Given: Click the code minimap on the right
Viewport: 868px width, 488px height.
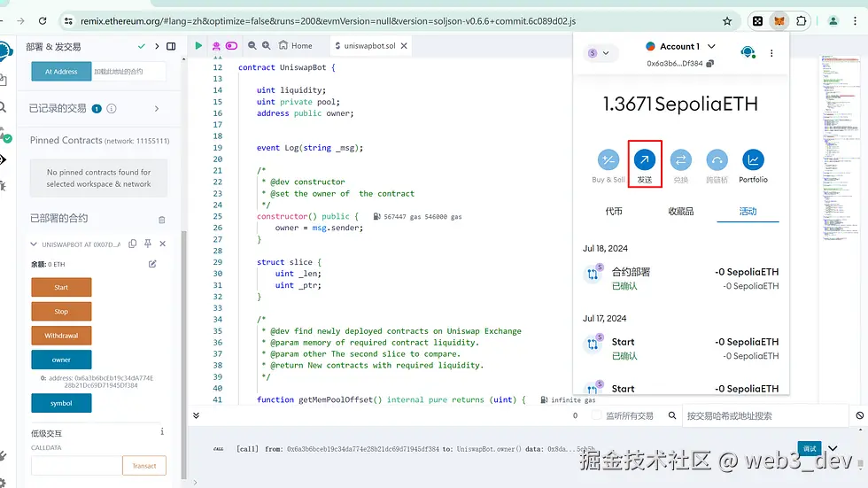Looking at the screenshot, I should (841, 148).
